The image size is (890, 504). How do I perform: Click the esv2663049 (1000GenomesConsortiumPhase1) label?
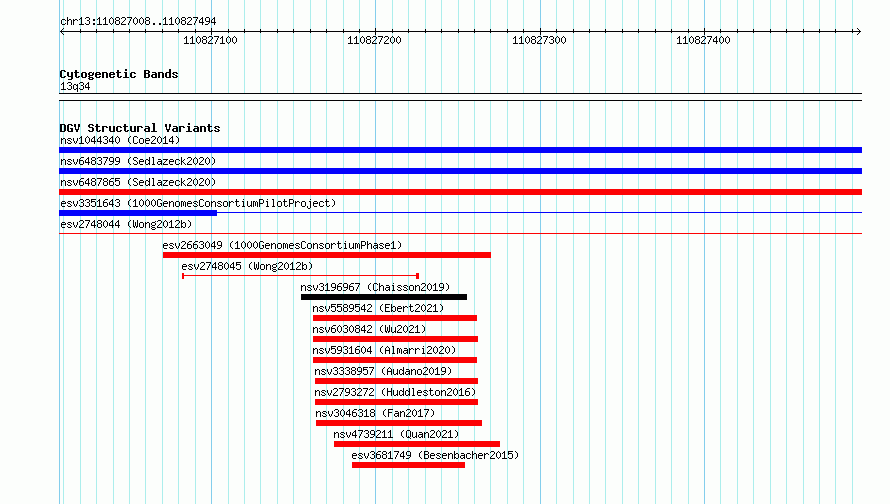coord(282,245)
